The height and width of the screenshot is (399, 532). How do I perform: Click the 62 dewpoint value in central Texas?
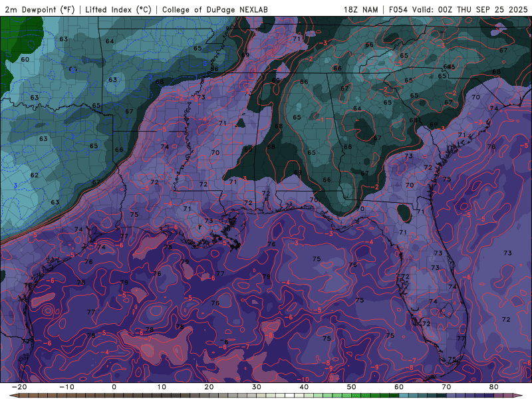35,176
